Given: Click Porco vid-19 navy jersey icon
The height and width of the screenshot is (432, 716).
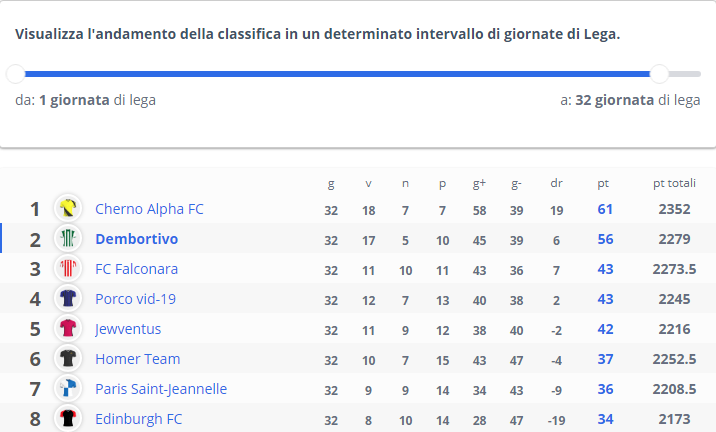Looking at the screenshot, I should 68,298.
